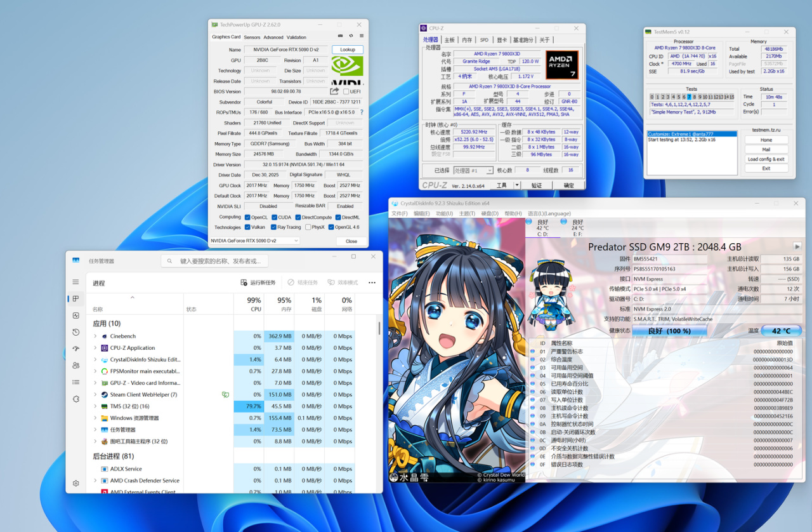
Task: Click the Mail button in TestMem5
Action: (766, 150)
